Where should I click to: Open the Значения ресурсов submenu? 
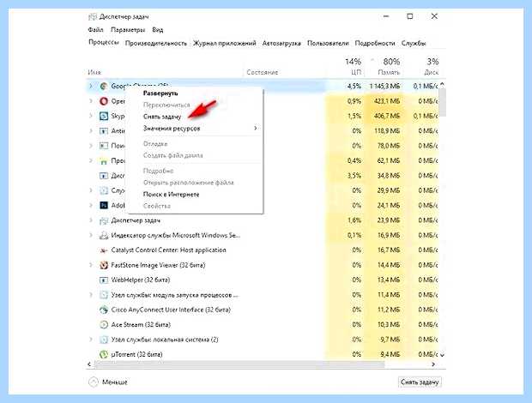(x=194, y=129)
